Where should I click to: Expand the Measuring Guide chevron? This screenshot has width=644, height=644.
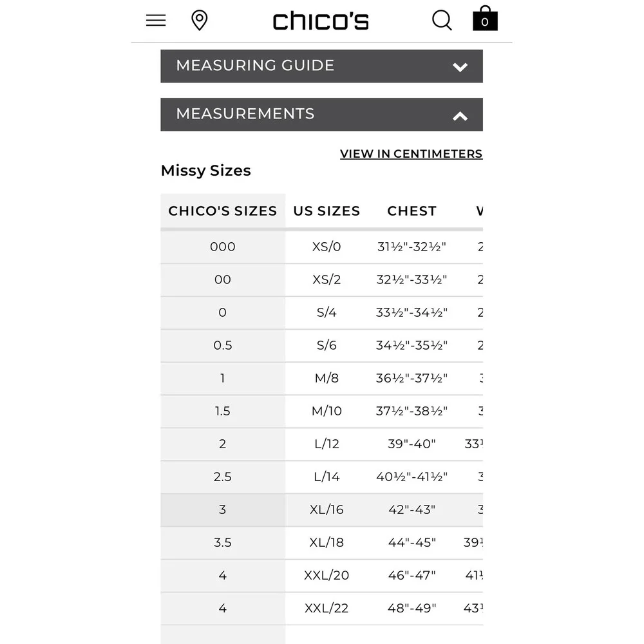point(460,66)
